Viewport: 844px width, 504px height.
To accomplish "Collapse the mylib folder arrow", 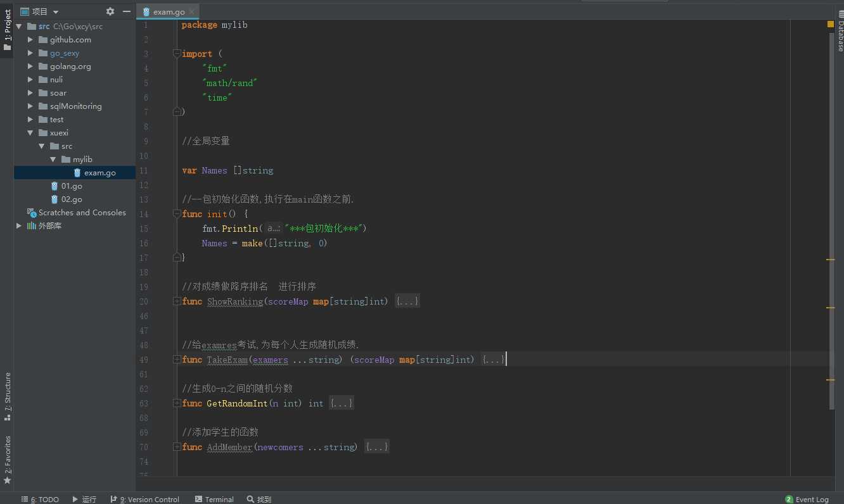I will coord(53,160).
